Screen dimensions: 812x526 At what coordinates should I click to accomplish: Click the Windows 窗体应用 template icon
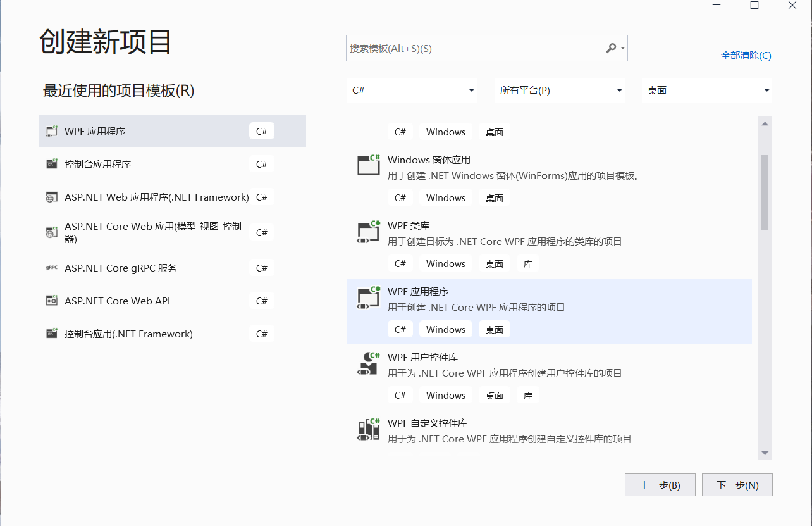click(x=369, y=165)
